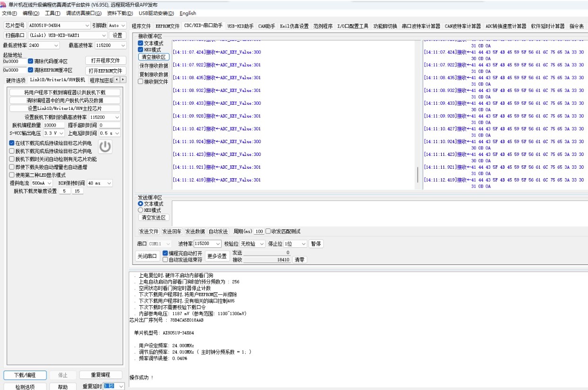
Task: Open 最低波特率 2400 dropdown
Action: pos(44,45)
